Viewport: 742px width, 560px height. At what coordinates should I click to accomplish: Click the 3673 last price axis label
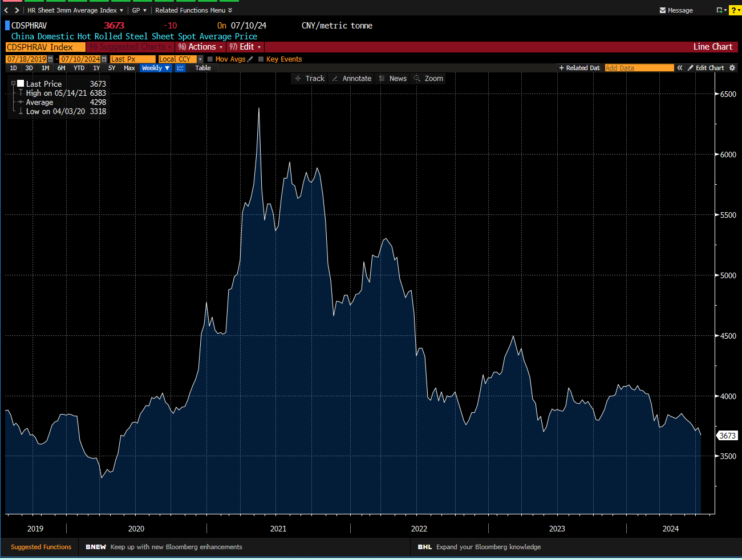[727, 436]
